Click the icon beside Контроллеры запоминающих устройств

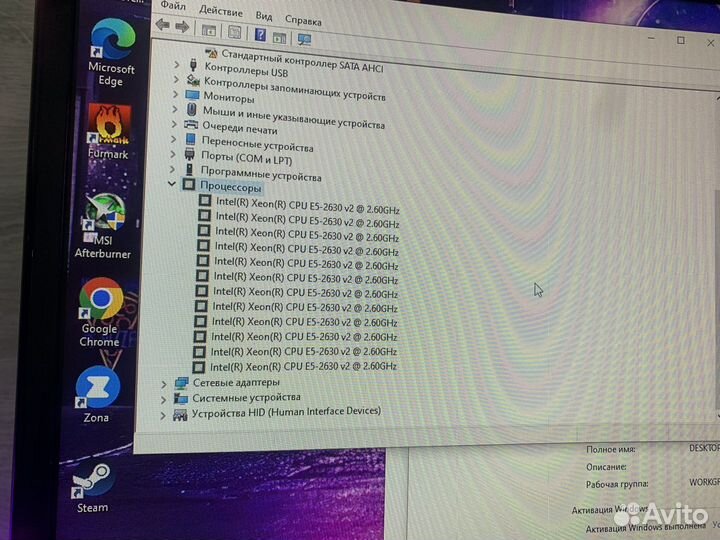(x=193, y=80)
